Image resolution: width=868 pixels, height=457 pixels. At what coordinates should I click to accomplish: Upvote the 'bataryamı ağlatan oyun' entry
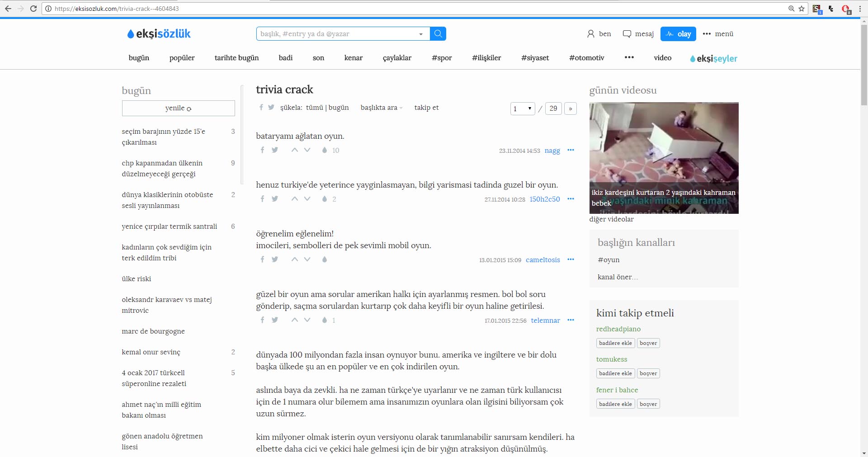[x=295, y=150]
